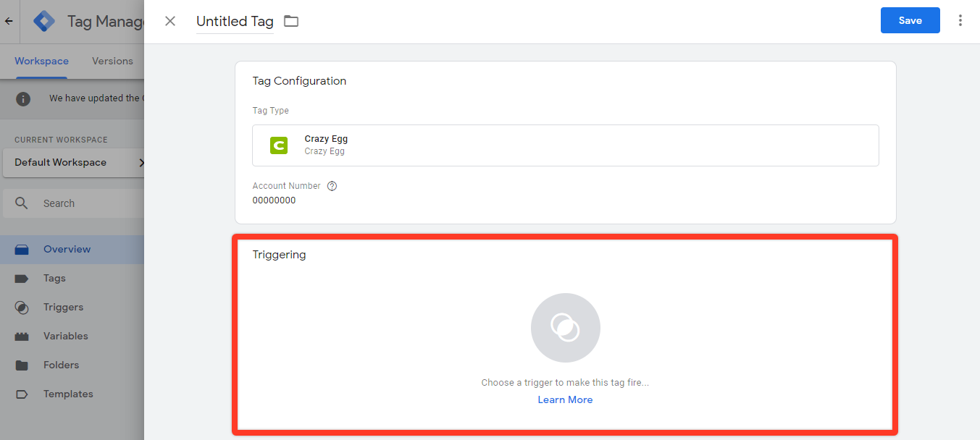
Task: Open the Account Number help icon
Action: coord(332,186)
